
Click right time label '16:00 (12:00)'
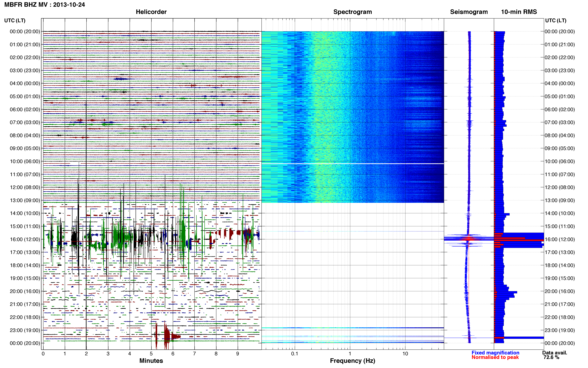[560, 239]
